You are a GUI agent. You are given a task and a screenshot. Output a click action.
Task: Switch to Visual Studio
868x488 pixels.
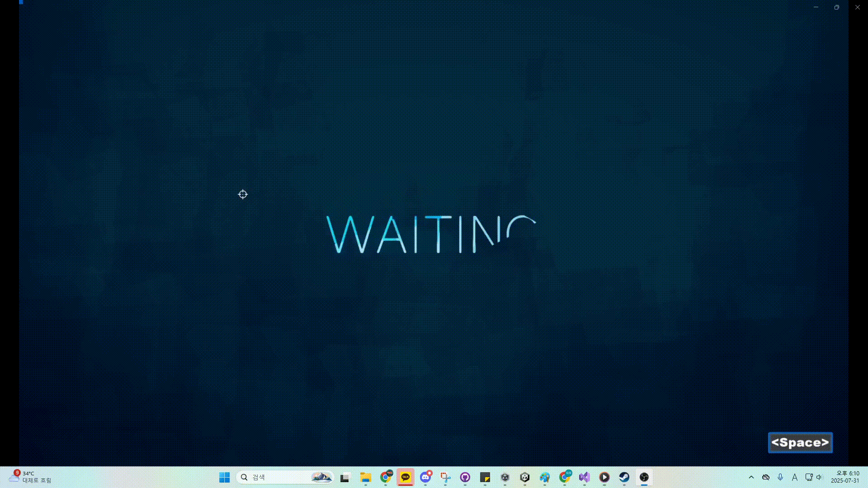tap(585, 477)
